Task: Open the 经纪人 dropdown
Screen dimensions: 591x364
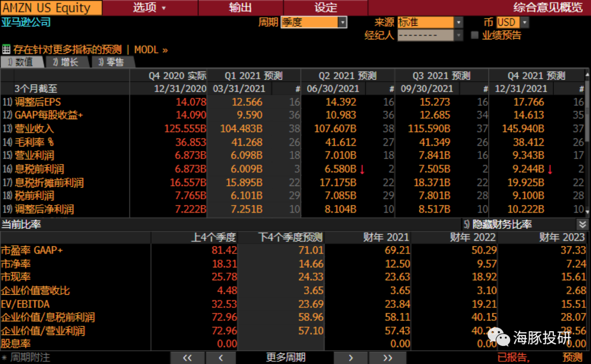Action: (430, 36)
